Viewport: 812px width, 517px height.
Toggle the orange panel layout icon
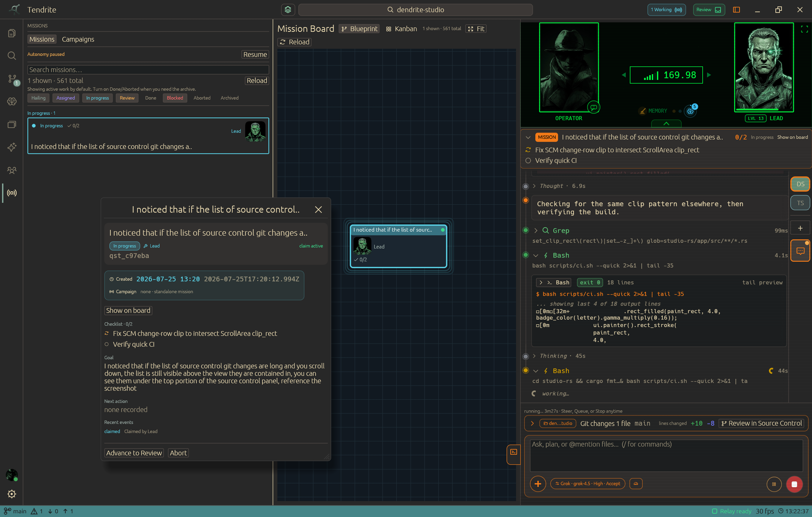pyautogui.click(x=736, y=9)
